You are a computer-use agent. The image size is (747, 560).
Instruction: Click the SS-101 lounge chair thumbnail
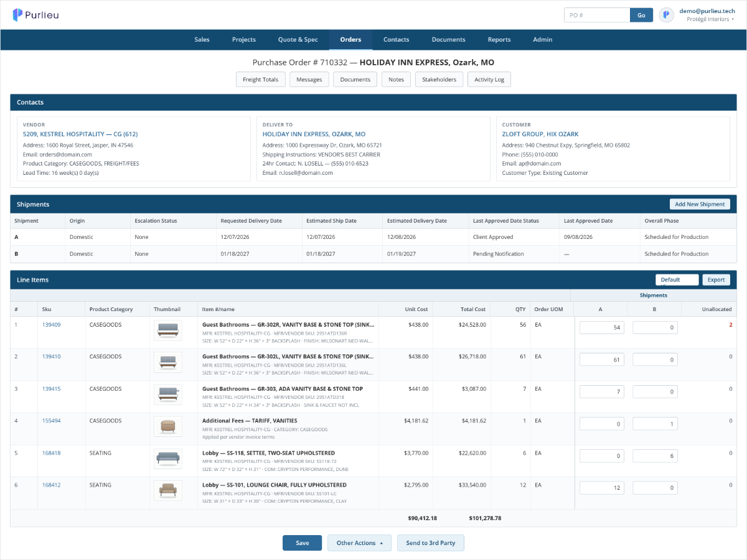tap(168, 490)
